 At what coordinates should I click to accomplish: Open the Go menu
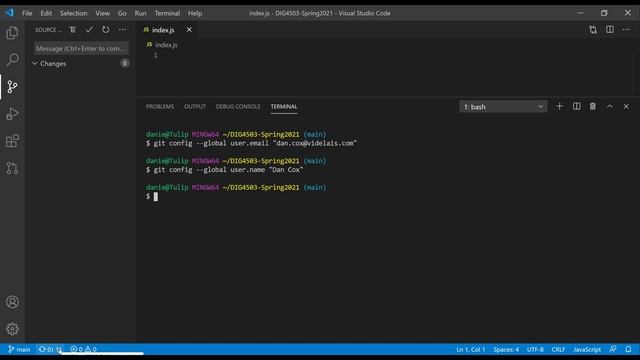(122, 13)
